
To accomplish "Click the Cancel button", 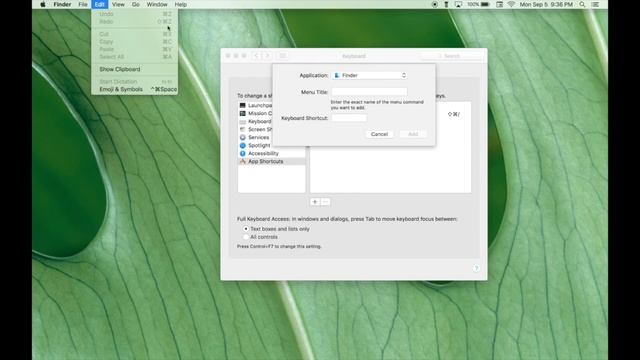I will [379, 134].
